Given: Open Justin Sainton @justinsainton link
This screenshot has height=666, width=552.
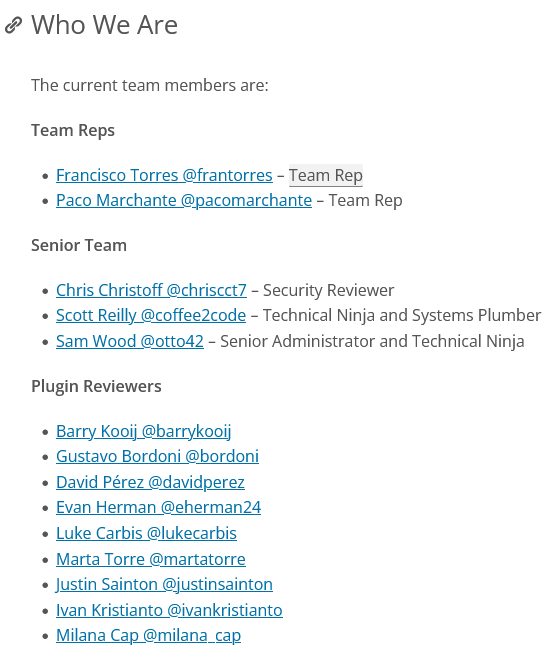Looking at the screenshot, I should pyautogui.click(x=164, y=584).
